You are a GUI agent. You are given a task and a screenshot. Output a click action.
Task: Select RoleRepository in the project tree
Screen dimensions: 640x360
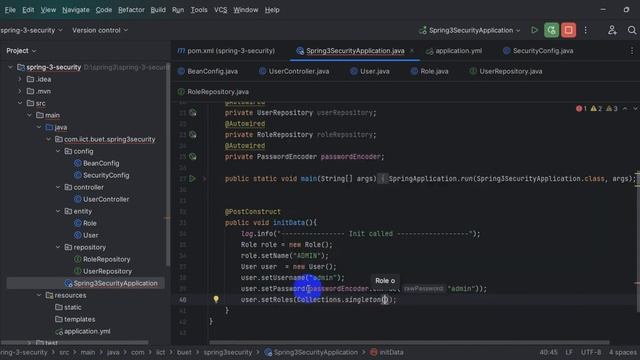[102, 259]
